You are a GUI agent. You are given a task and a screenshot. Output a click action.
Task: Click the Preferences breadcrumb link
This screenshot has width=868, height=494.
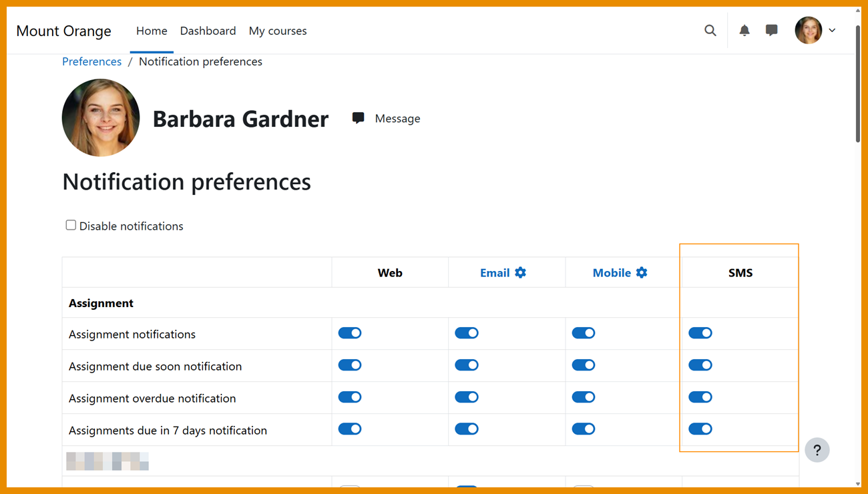pyautogui.click(x=91, y=61)
